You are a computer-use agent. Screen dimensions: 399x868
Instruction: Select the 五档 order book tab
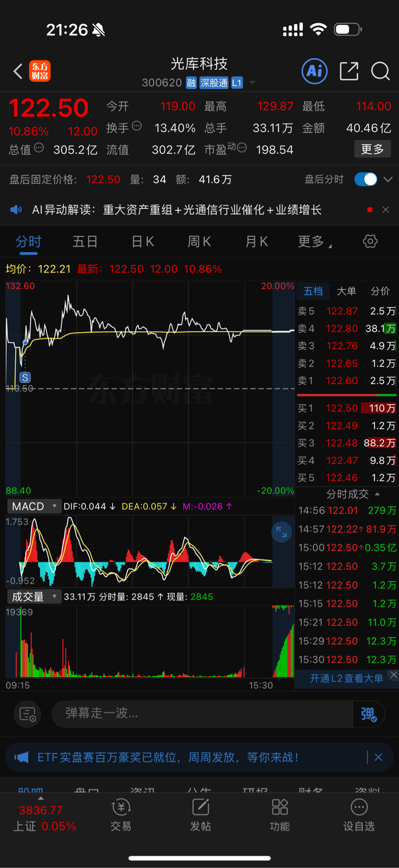pos(313,291)
